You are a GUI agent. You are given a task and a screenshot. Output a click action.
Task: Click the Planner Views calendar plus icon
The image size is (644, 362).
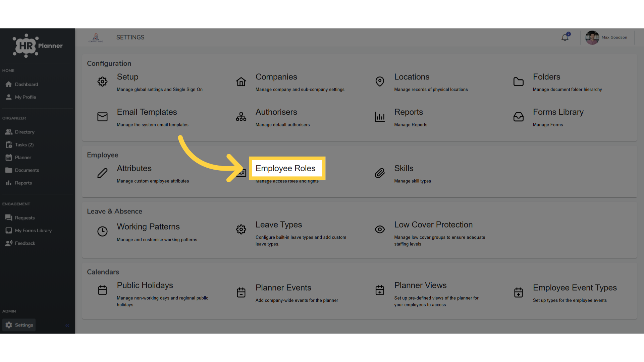coord(380,290)
